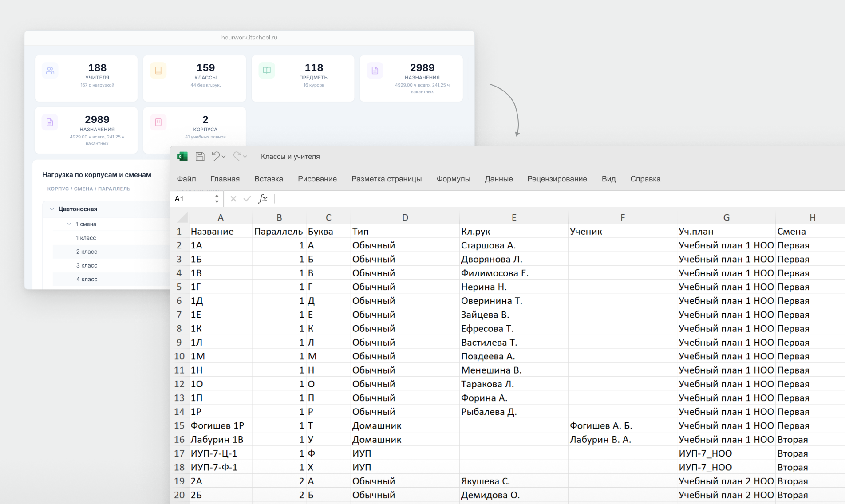Select 2 класс in the tree
This screenshot has width=845, height=504.
tap(87, 252)
